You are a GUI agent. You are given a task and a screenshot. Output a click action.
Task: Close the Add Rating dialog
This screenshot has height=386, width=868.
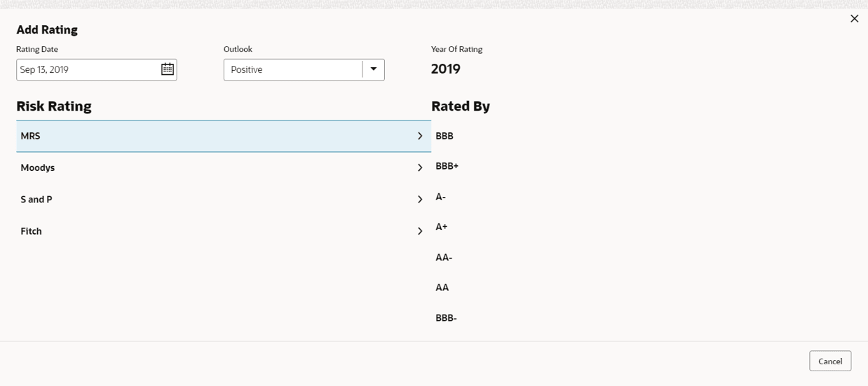pos(854,19)
